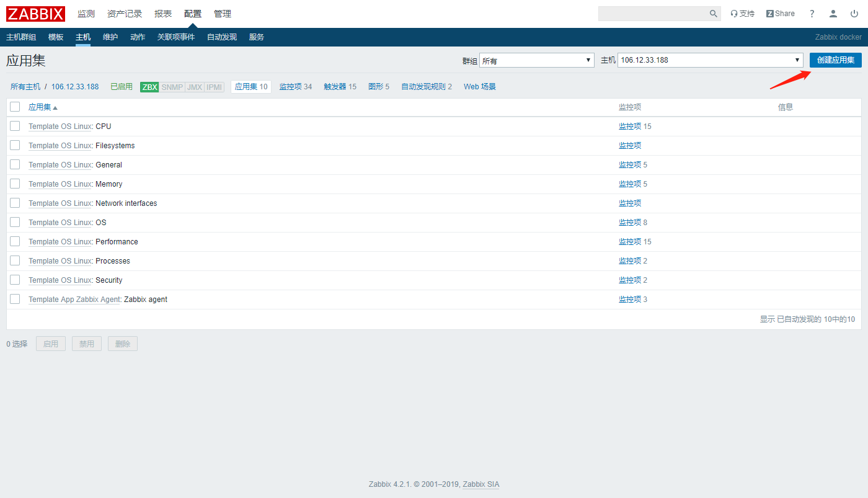Screen dimensions: 868x498
Task: Open the 管理 top menu
Action: (223, 14)
